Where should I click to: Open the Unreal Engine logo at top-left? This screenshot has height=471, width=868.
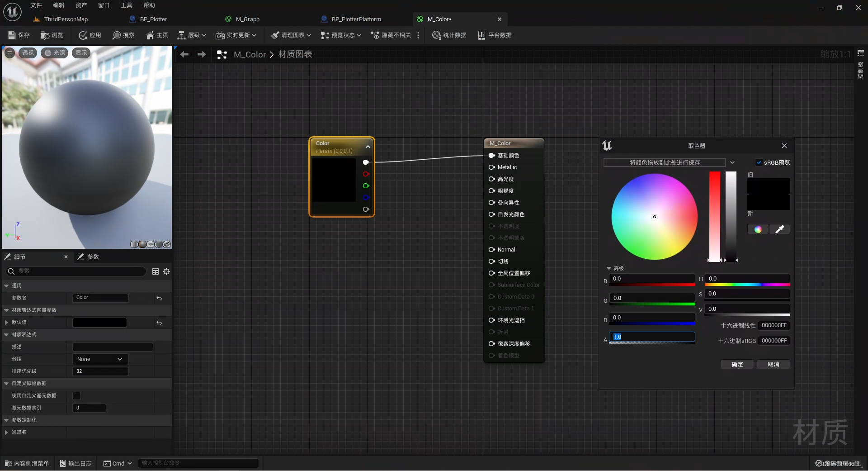tap(12, 12)
